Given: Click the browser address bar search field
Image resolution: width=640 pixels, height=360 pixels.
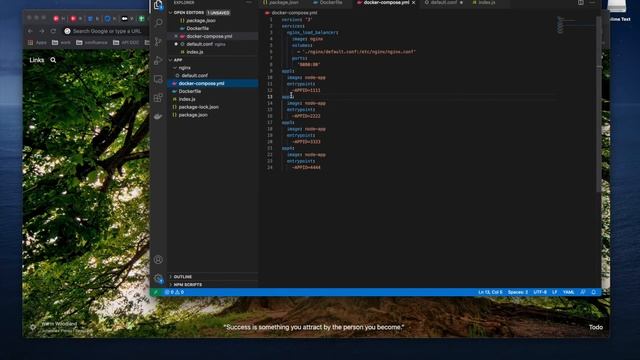Looking at the screenshot, I should [x=105, y=31].
